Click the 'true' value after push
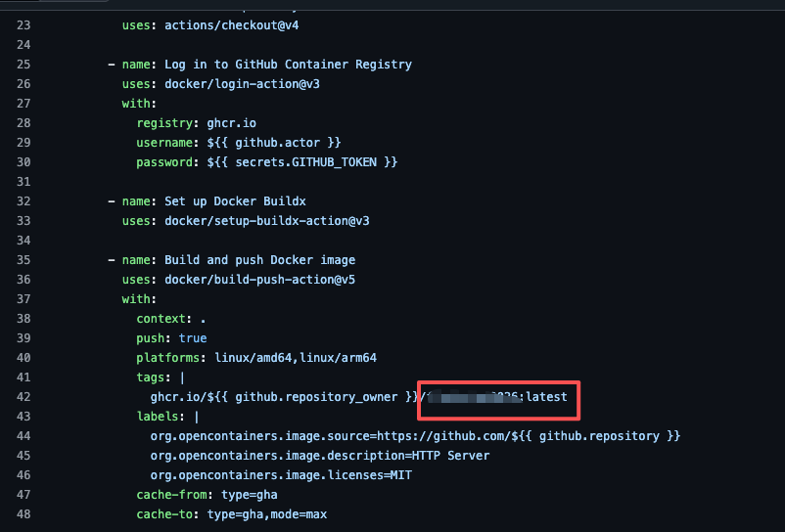This screenshot has height=532, width=785. (x=193, y=338)
